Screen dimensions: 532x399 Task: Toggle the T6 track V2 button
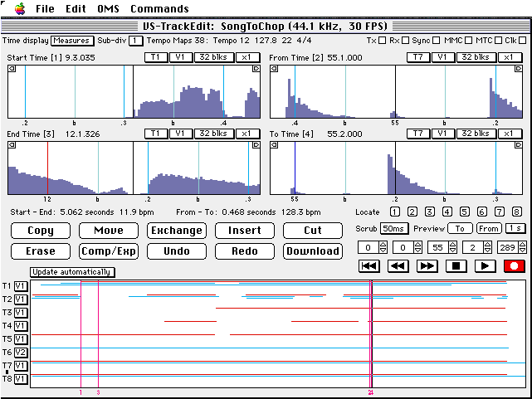21,353
